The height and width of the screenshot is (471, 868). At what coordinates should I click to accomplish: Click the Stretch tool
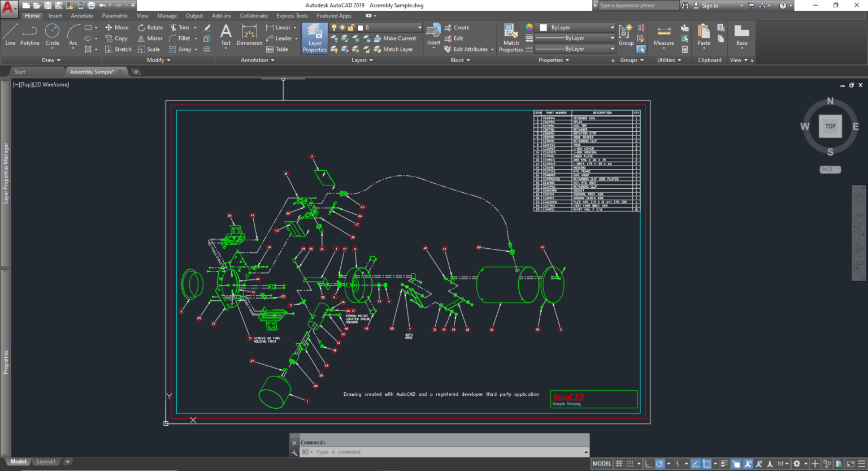pos(118,49)
